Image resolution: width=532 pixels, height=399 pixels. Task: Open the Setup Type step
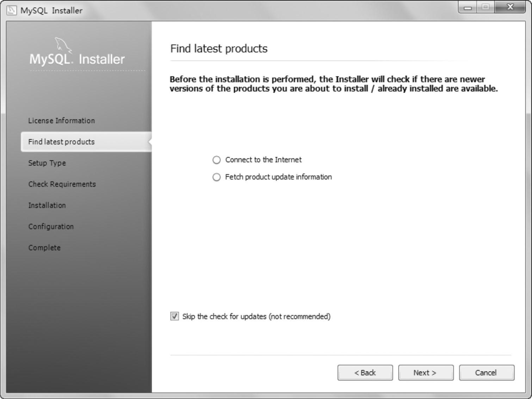pyautogui.click(x=47, y=163)
